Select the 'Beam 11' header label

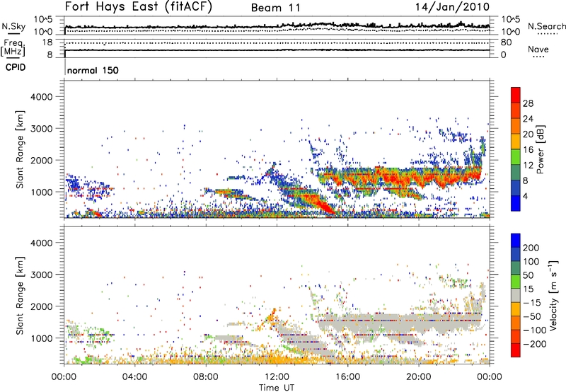pos(276,8)
